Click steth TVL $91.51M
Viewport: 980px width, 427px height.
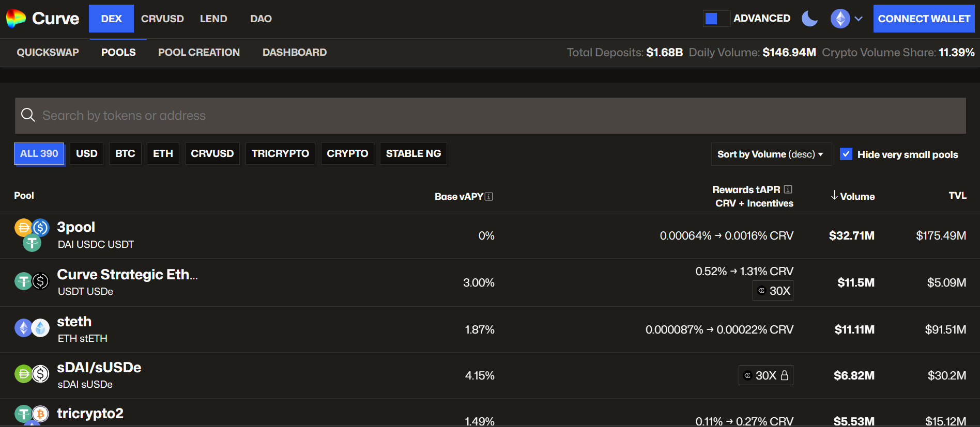[x=945, y=329]
